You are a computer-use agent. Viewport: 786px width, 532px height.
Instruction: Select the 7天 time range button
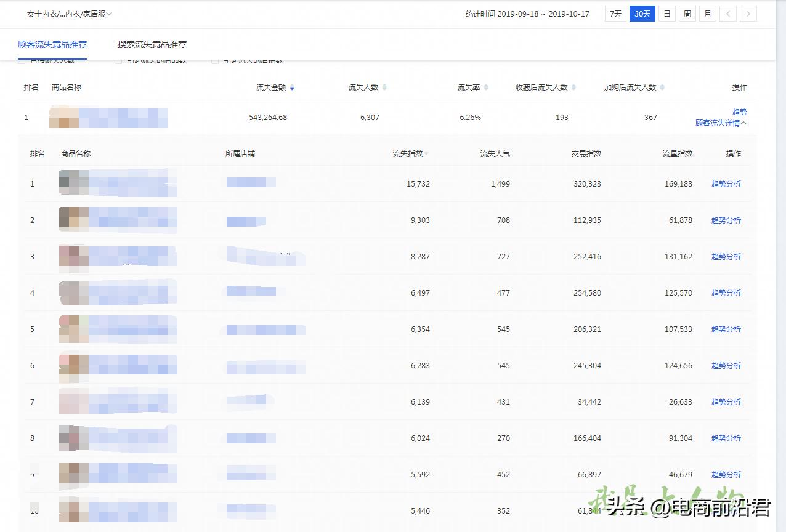point(615,13)
